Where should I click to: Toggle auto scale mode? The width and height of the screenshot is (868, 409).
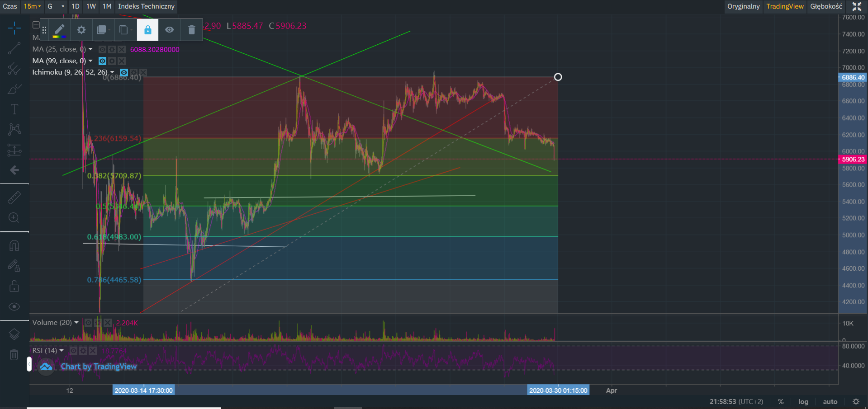click(x=830, y=402)
